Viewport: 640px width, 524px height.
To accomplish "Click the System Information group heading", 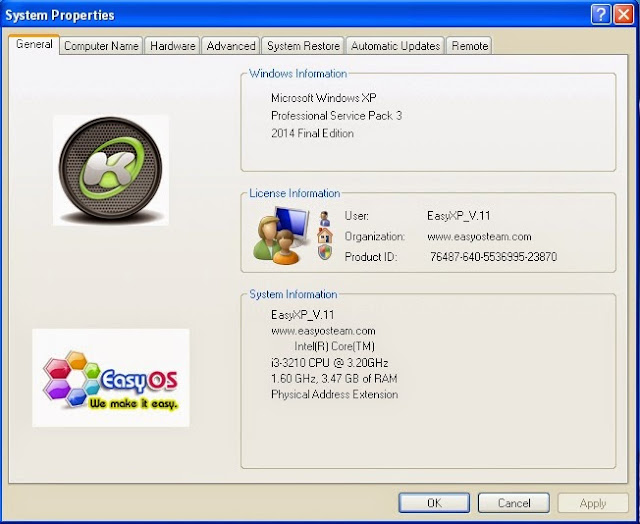I will [x=293, y=294].
